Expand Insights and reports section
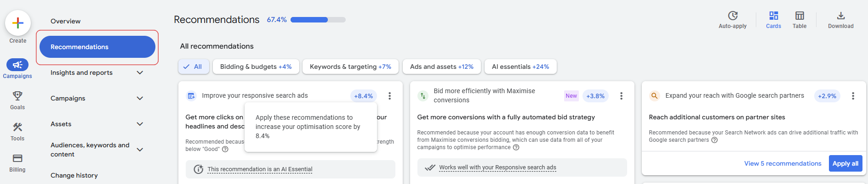The height and width of the screenshot is (184, 868). tap(140, 72)
